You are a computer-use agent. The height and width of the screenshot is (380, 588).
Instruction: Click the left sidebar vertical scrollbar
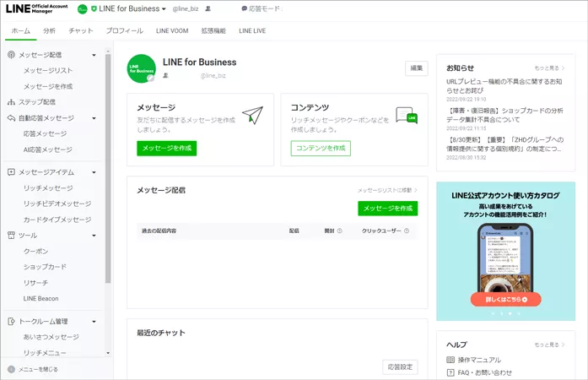pyautogui.click(x=108, y=169)
